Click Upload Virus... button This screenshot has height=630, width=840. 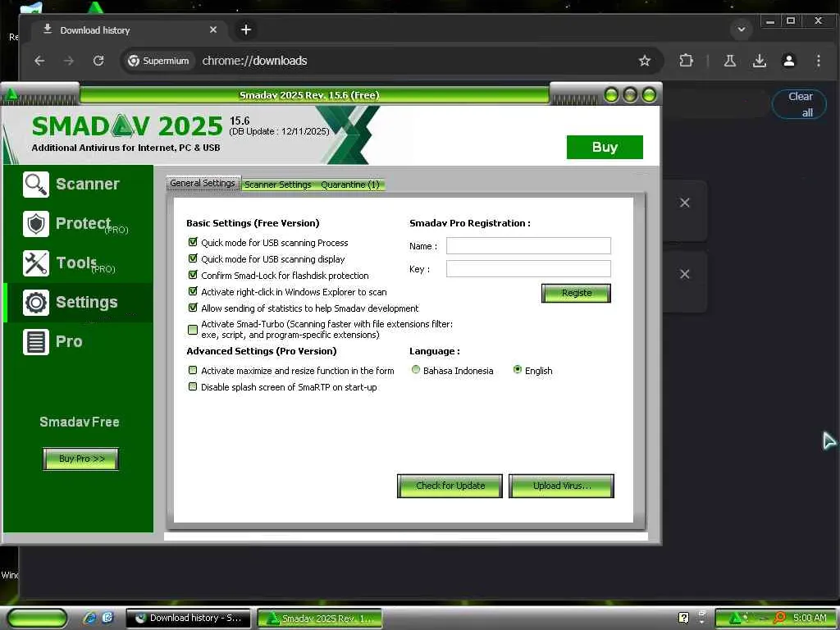561,486
